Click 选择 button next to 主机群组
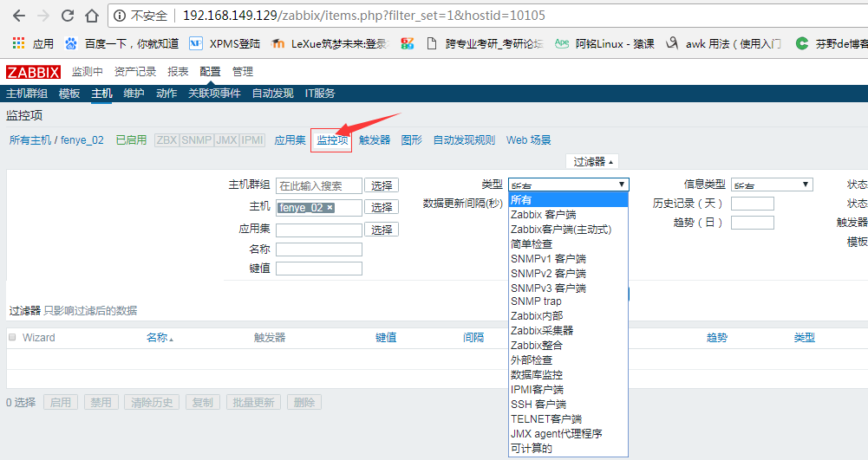Image resolution: width=868 pixels, height=460 pixels. point(382,185)
